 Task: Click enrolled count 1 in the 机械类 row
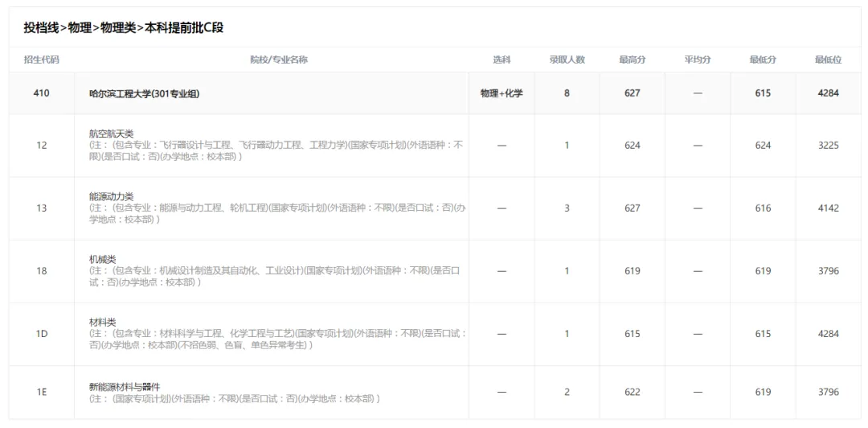567,270
